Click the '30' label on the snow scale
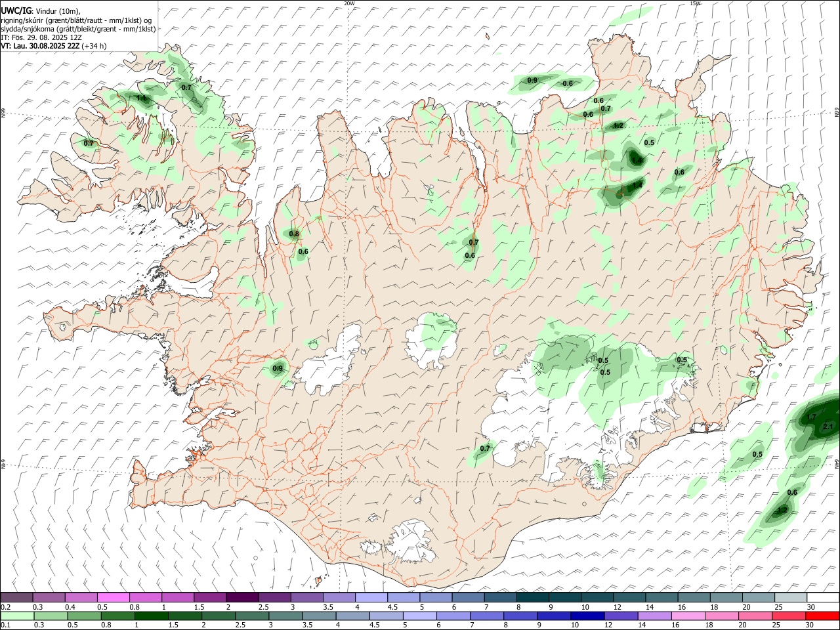Screen dimensions: 840x630 [x=811, y=607]
